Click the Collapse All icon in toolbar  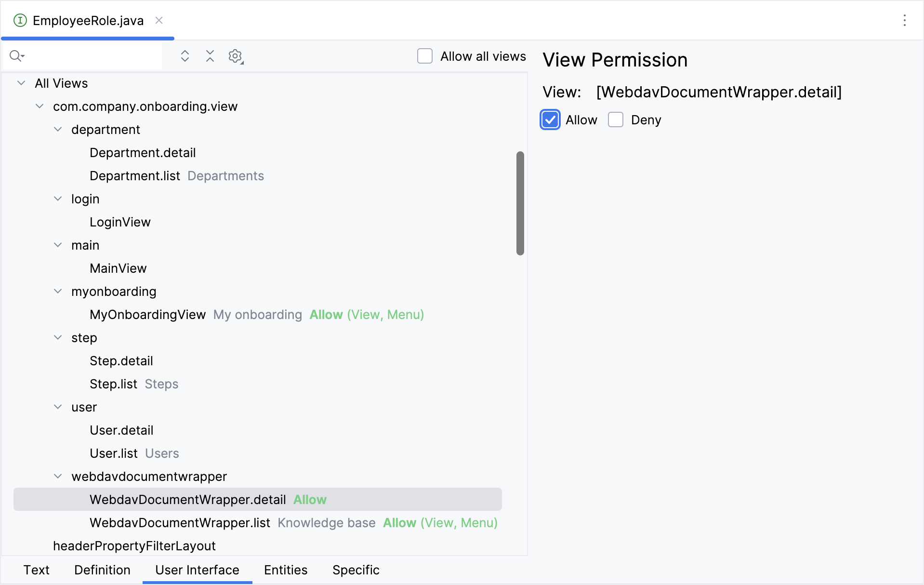(210, 56)
